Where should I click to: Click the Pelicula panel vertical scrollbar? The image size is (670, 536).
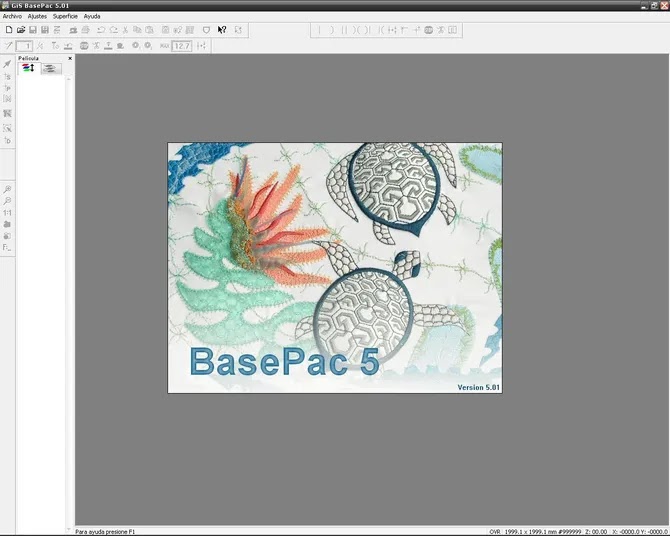69,303
